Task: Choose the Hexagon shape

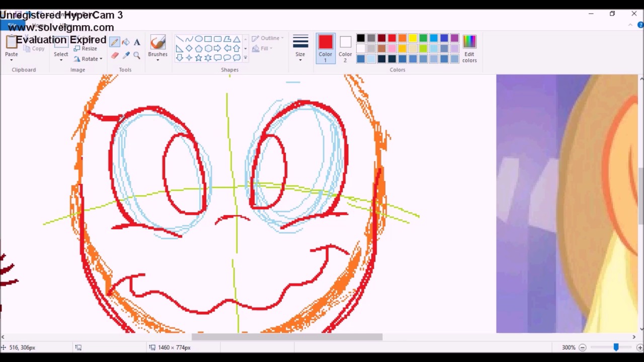Action: coord(208,48)
